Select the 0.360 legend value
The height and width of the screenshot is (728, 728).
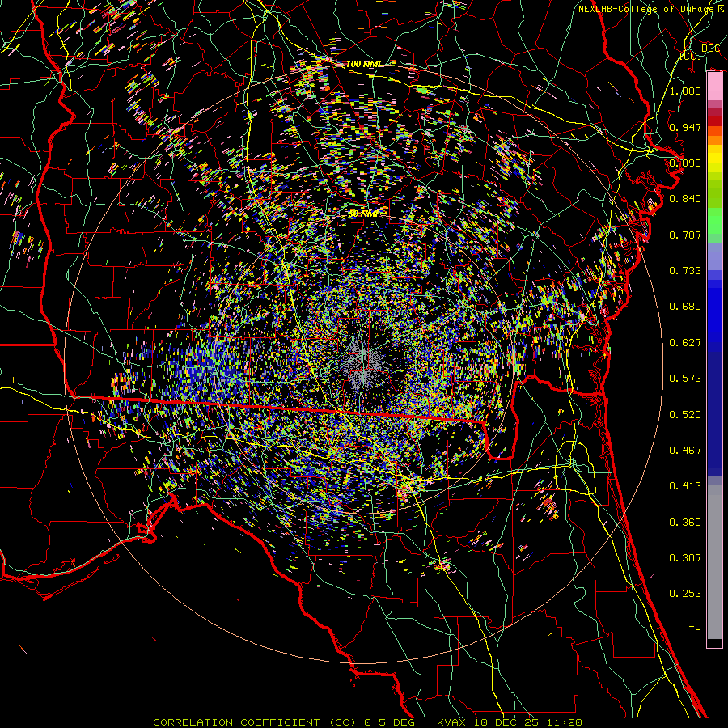coord(685,523)
